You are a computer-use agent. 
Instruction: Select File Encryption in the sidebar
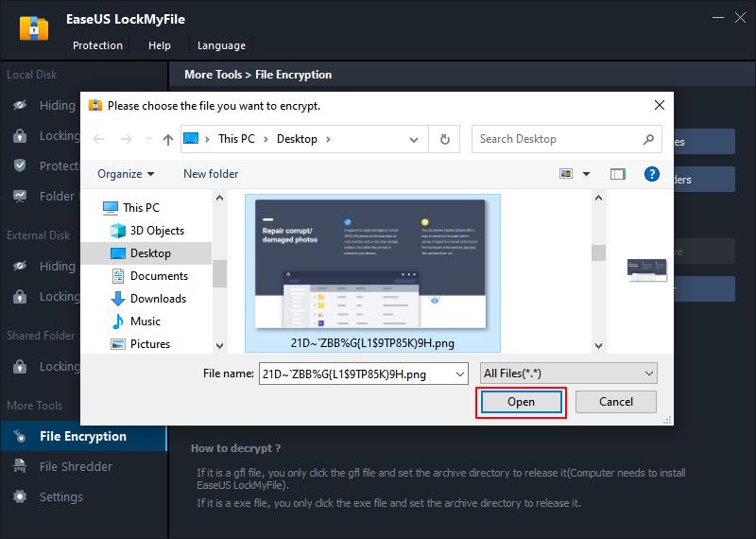tap(83, 437)
